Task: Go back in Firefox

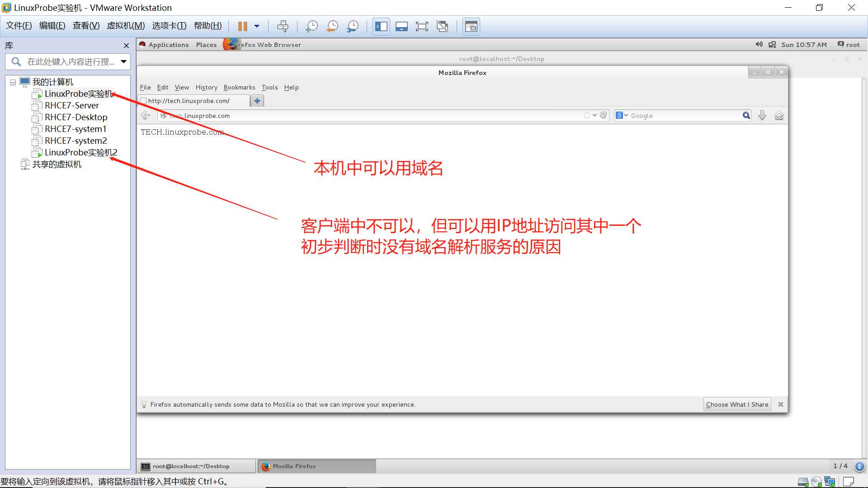Action: (146, 116)
